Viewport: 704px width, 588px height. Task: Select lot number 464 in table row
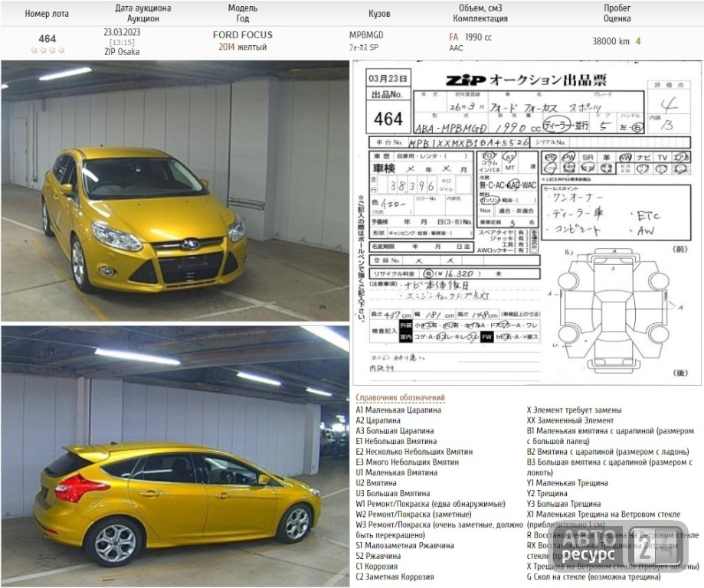(47, 38)
